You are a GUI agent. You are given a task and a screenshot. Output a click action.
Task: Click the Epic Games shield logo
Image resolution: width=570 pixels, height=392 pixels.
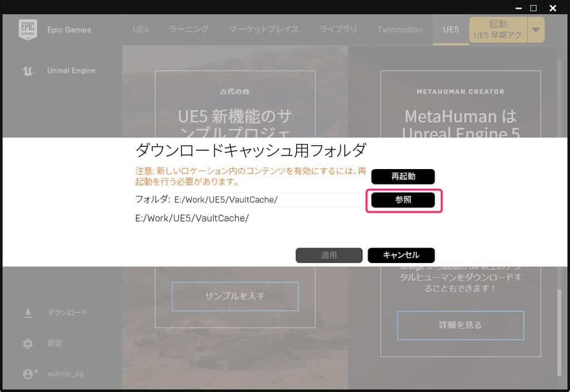[x=28, y=29]
